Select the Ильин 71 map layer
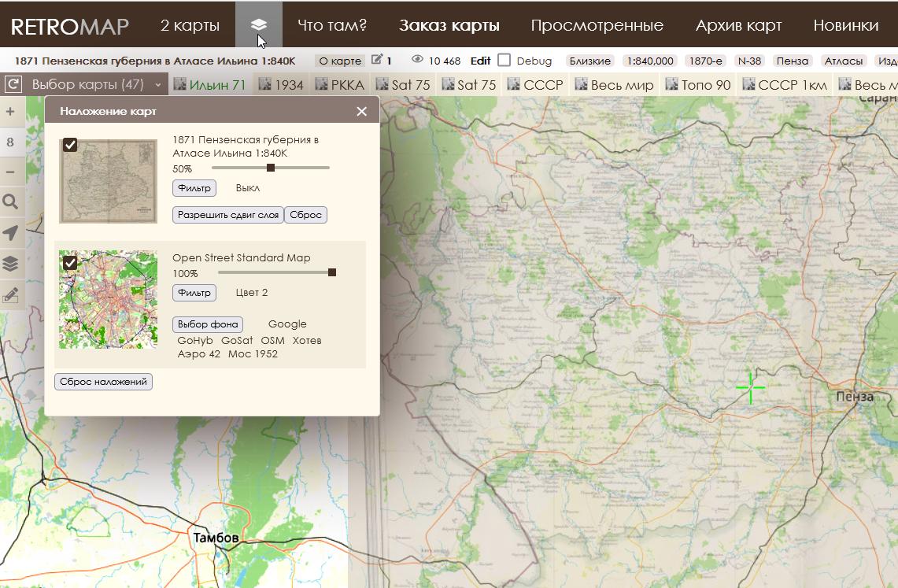The image size is (898, 588). [x=216, y=83]
